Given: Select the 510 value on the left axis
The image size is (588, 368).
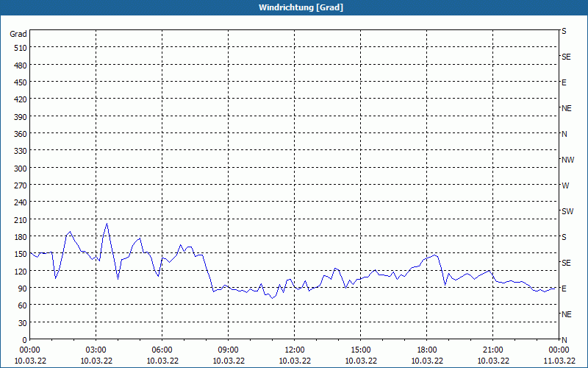Looking at the screenshot, I should pos(19,48).
